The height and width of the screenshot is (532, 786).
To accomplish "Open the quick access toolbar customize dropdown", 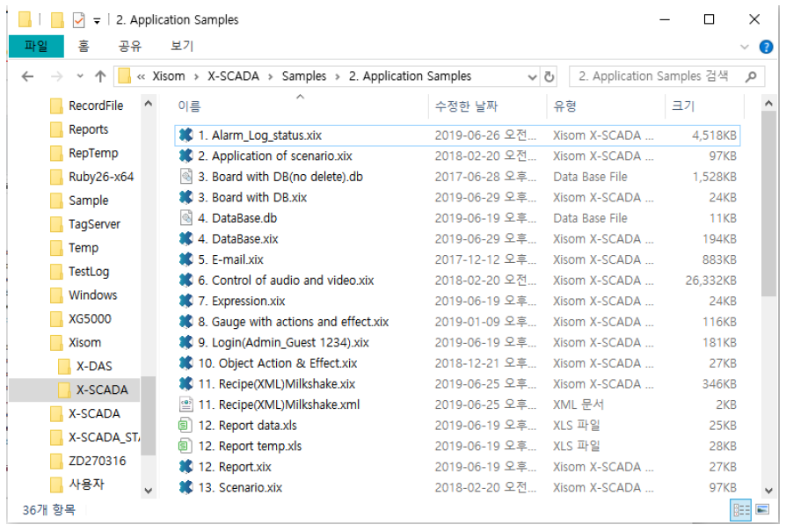I will (97, 21).
